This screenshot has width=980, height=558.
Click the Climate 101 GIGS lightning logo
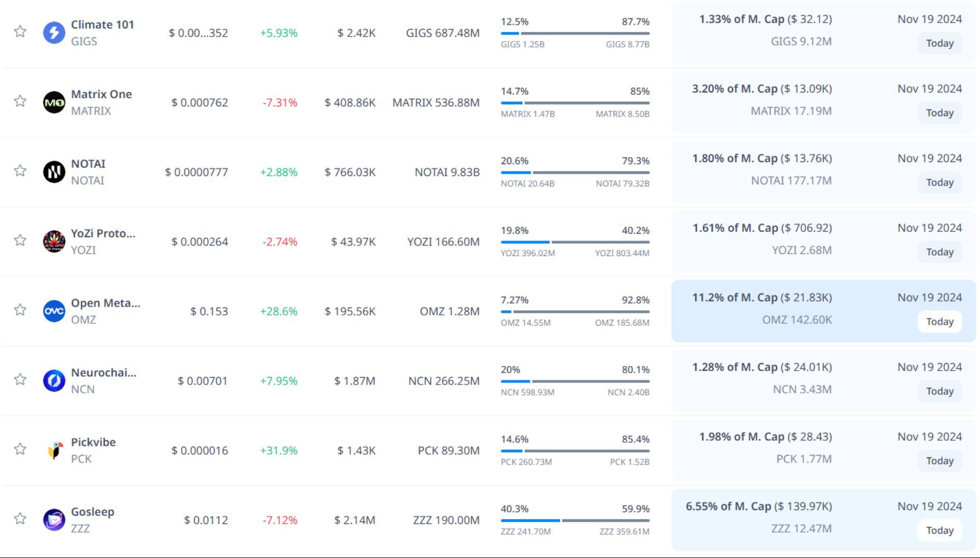click(54, 33)
